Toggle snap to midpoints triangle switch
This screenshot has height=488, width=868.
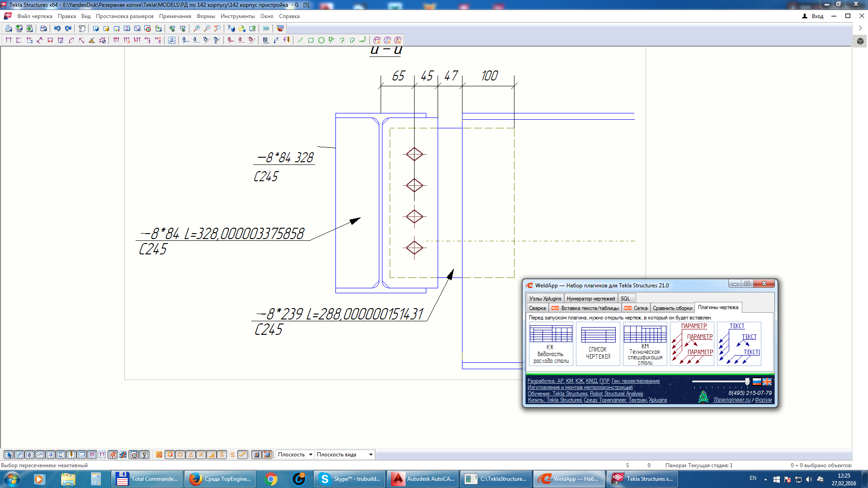[190, 455]
